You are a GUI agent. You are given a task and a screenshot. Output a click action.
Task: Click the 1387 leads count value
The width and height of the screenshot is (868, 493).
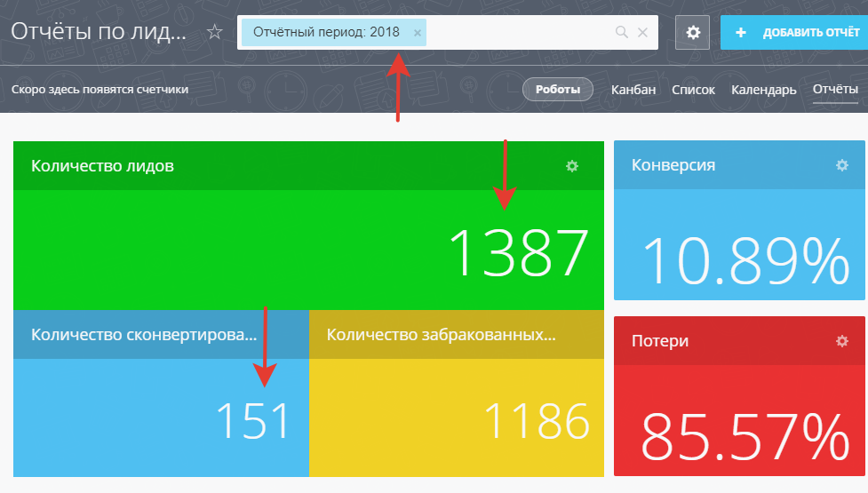[518, 253]
